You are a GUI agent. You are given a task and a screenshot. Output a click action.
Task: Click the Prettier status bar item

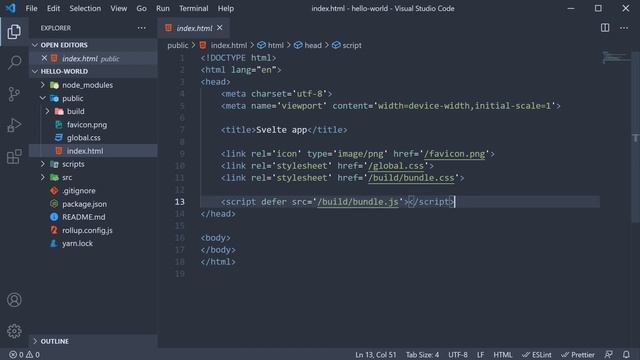pos(578,354)
